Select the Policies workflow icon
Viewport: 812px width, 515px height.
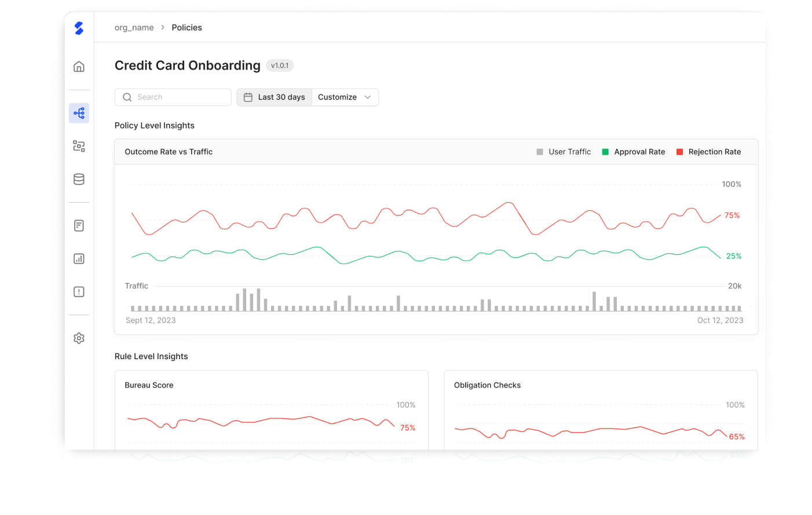click(79, 113)
